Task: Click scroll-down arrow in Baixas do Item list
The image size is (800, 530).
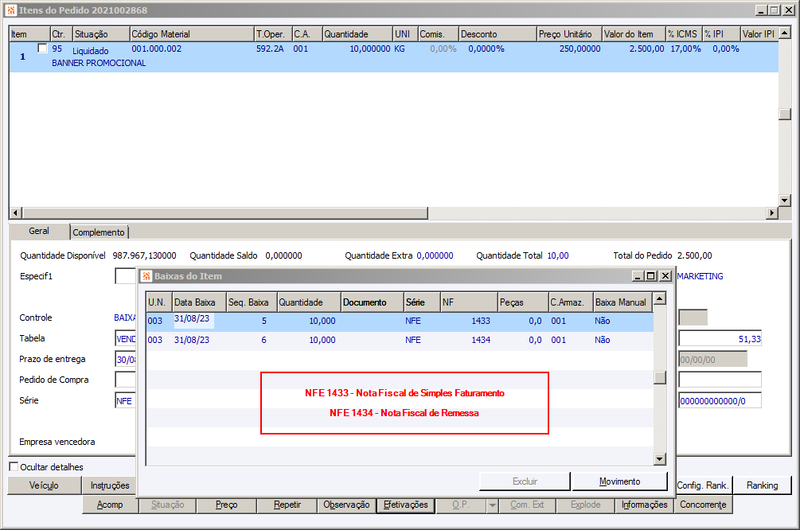Action: [660, 459]
